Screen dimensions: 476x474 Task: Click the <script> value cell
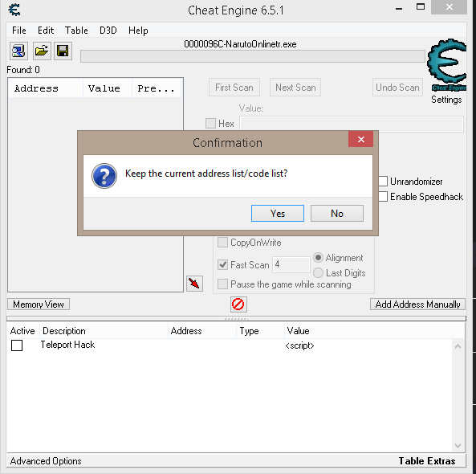(x=299, y=345)
